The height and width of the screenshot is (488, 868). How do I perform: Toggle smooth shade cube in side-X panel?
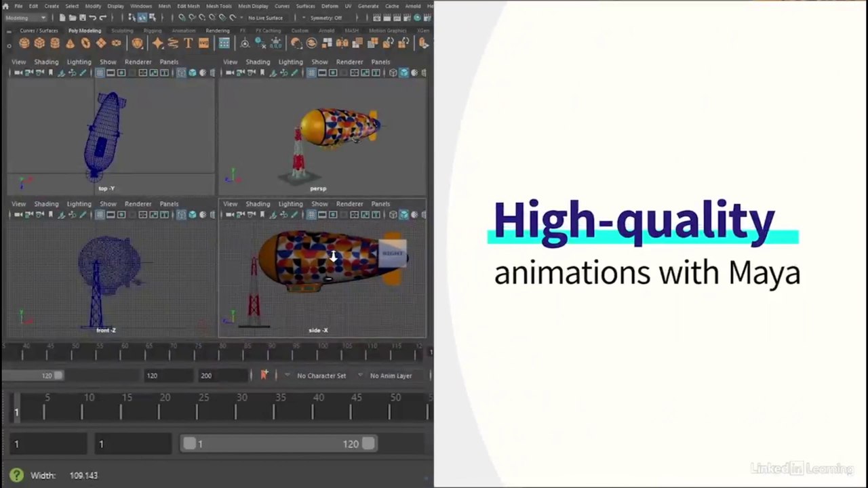pyautogui.click(x=404, y=215)
